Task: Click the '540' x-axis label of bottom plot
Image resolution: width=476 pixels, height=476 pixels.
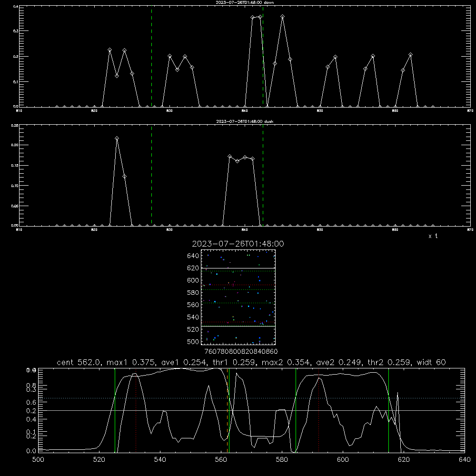Action: 160,460
